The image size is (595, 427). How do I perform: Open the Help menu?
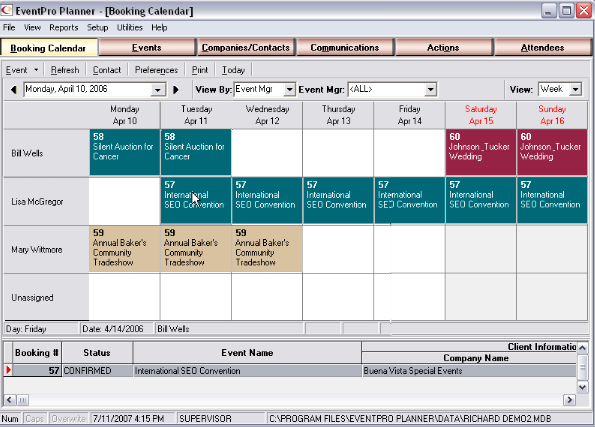pos(159,28)
